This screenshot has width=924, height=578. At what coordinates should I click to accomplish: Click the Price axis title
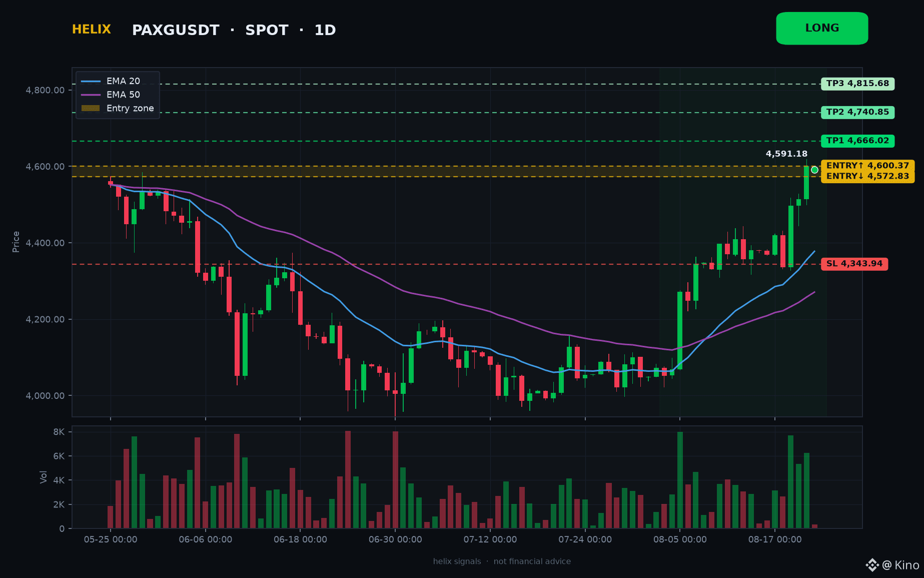[16, 242]
